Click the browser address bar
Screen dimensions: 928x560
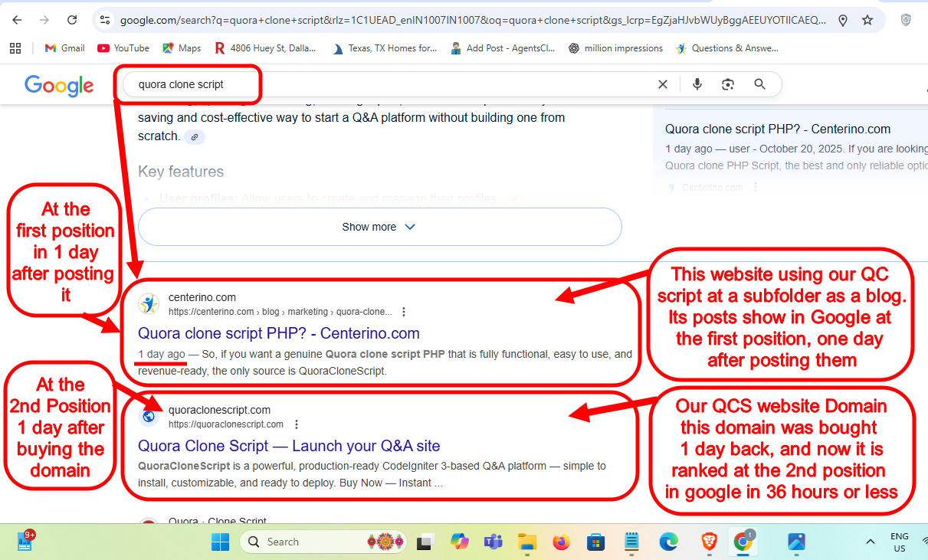tap(460, 20)
